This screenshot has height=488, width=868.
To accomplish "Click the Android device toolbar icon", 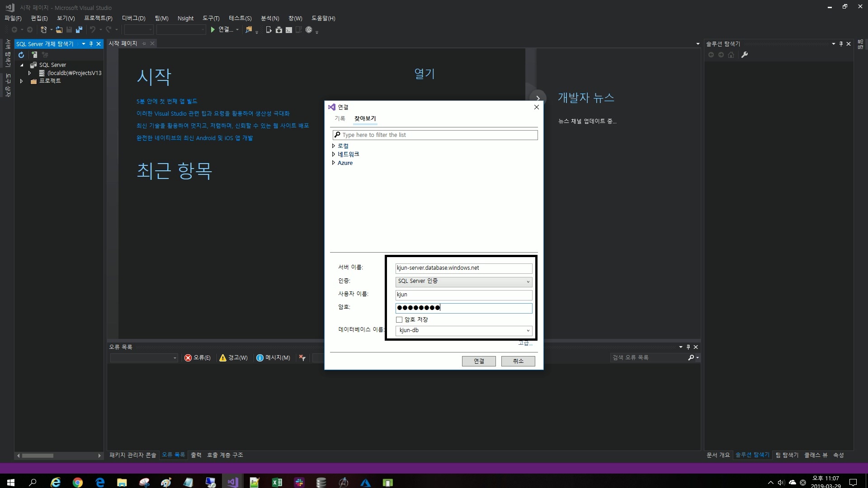I will 279,30.
